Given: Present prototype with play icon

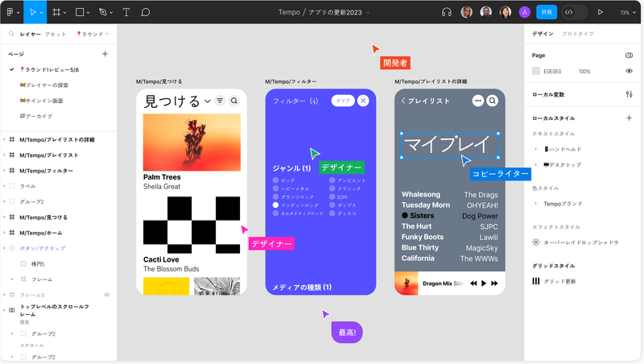Looking at the screenshot, I should click(600, 12).
